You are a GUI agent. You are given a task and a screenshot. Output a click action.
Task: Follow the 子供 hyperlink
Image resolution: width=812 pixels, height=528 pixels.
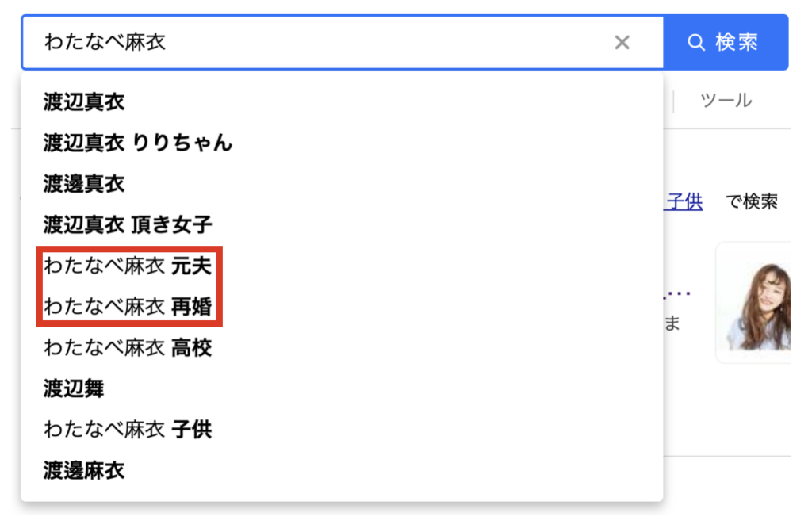(684, 201)
